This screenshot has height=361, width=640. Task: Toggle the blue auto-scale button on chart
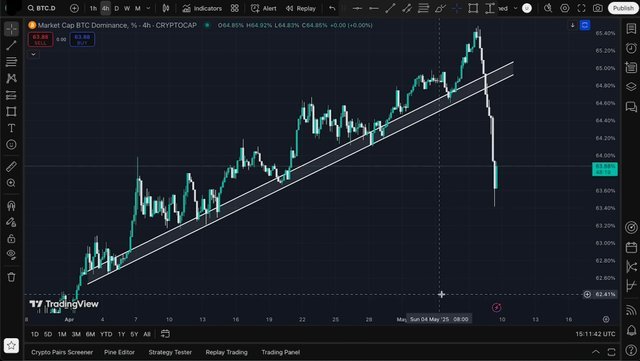coord(585,25)
